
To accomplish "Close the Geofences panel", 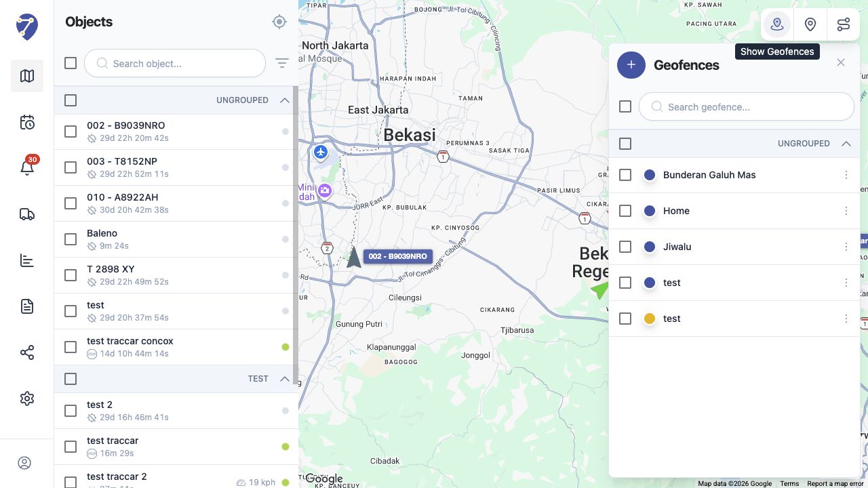I will (x=841, y=62).
